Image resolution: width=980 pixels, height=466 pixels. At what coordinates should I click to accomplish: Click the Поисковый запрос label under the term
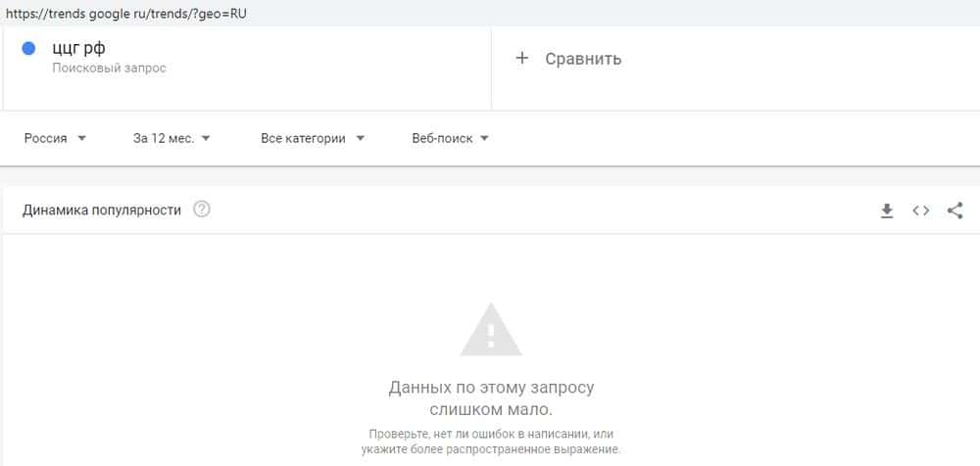point(110,69)
